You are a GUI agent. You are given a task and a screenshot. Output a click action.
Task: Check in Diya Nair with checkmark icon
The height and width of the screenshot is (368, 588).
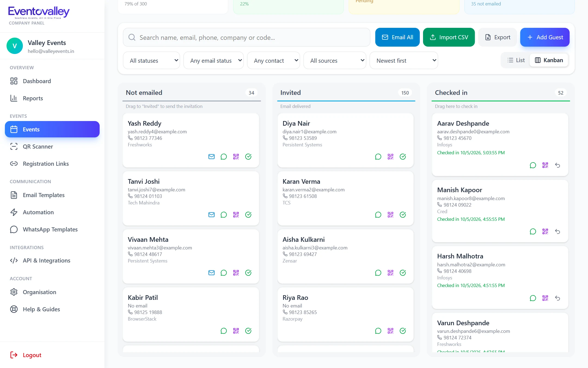tap(403, 156)
